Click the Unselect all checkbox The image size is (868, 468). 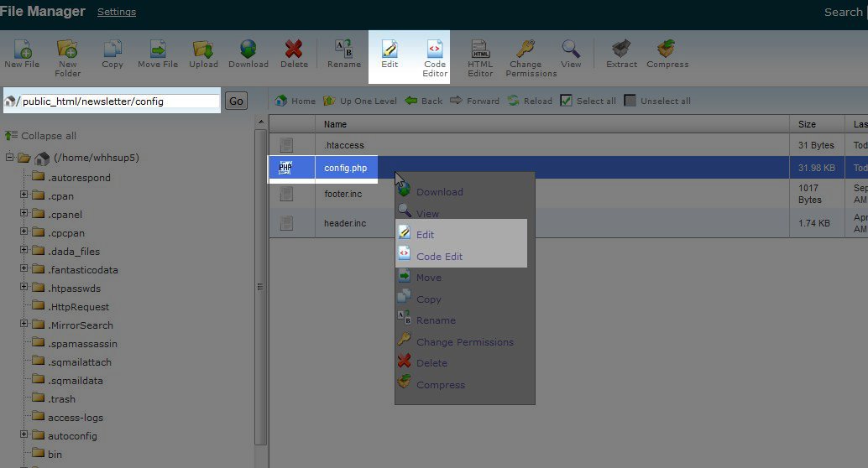(630, 101)
